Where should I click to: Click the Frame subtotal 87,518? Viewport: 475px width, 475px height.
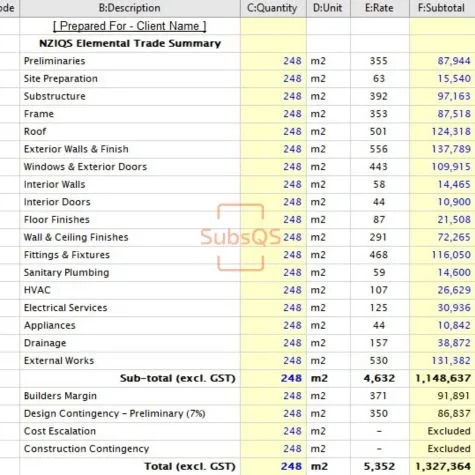point(454,114)
